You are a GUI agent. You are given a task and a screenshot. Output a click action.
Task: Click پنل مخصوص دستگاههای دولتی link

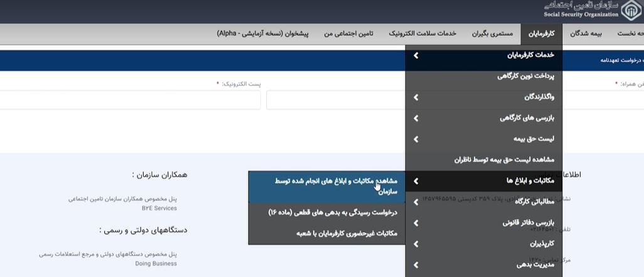[108, 254]
